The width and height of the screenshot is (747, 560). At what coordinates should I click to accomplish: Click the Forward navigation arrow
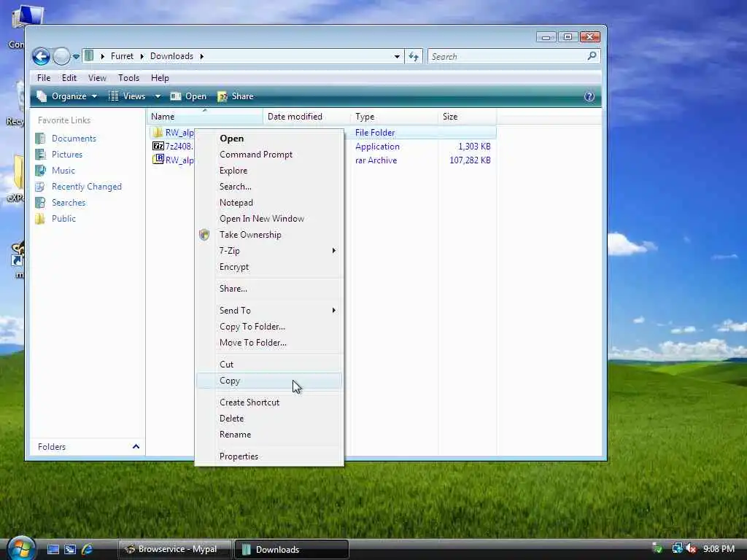[x=61, y=57]
